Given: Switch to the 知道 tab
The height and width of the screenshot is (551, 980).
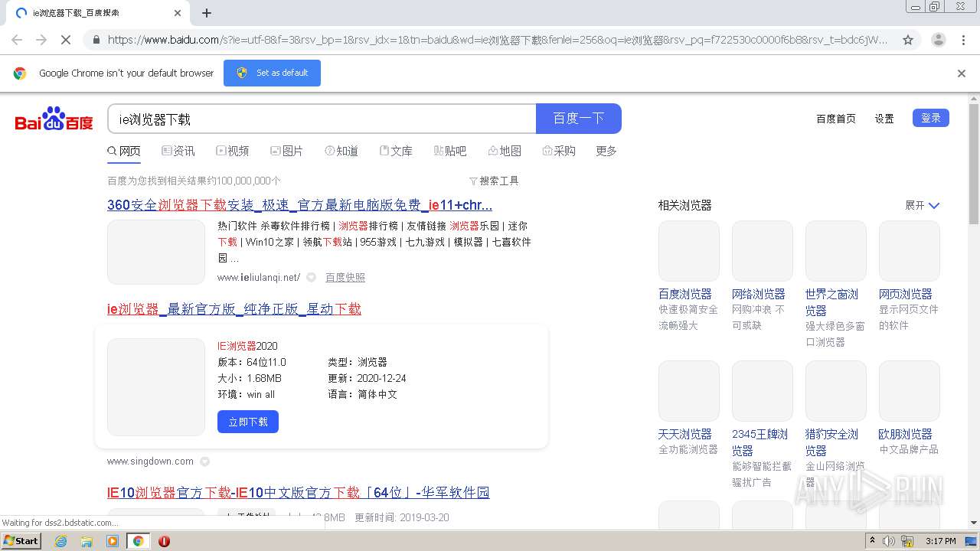Looking at the screenshot, I should point(341,151).
